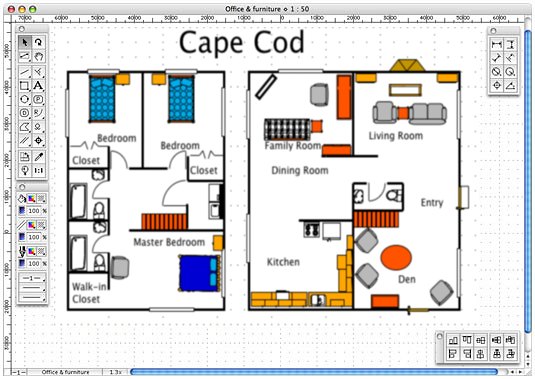Open the 1.3x zoom menu
Screen dimensions: 535x379
[x=116, y=372]
